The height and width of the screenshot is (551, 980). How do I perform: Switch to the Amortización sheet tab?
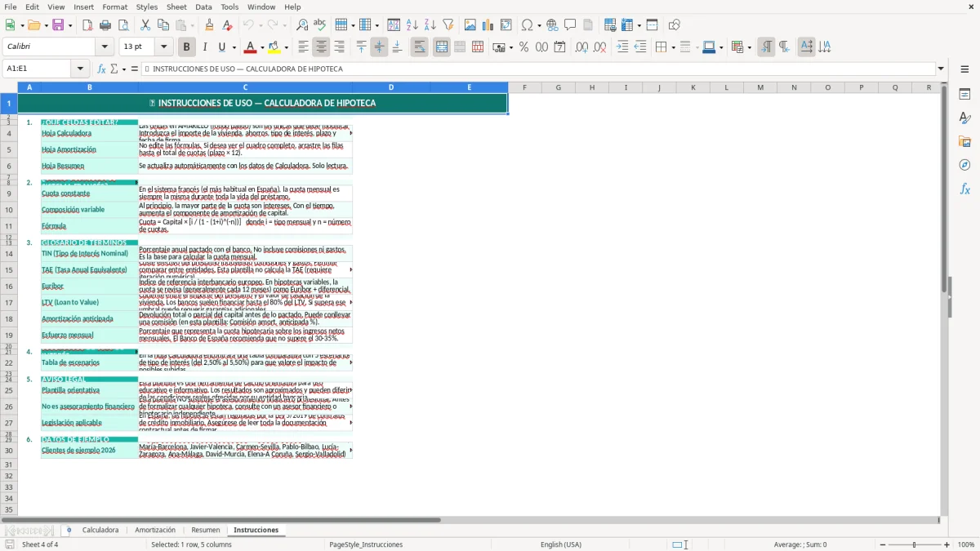pos(155,530)
